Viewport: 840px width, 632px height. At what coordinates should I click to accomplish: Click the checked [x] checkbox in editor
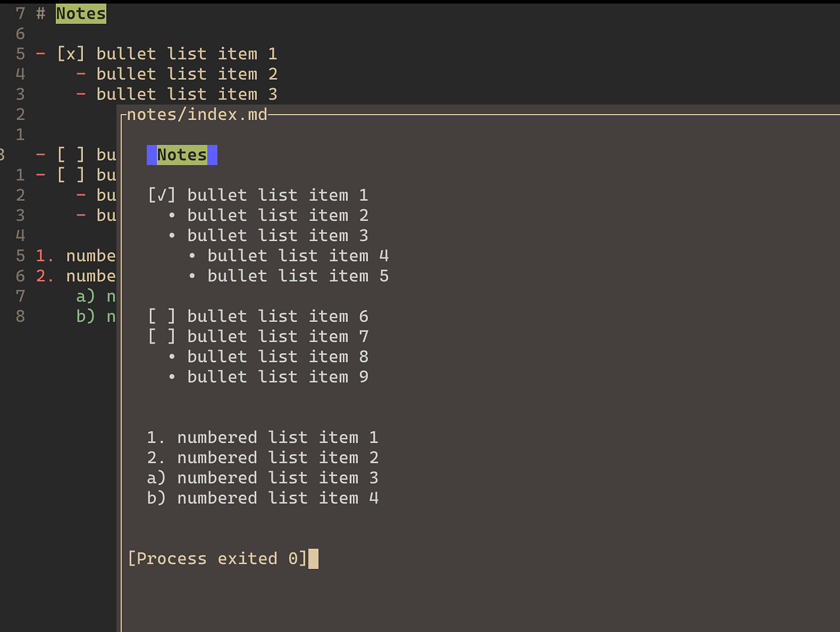[x=71, y=54]
